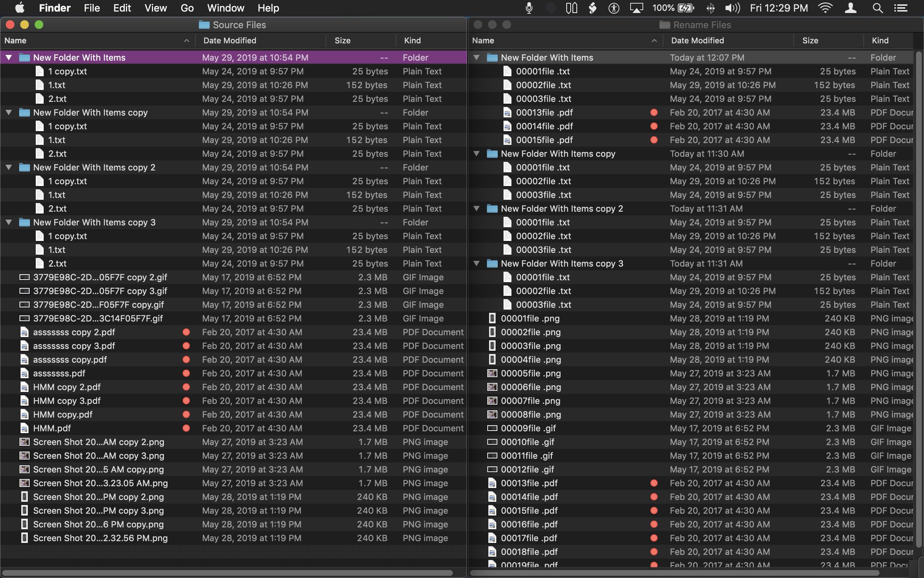Viewport: 924px width, 578px height.
Task: Sort Source Files by Kind column
Action: click(431, 40)
